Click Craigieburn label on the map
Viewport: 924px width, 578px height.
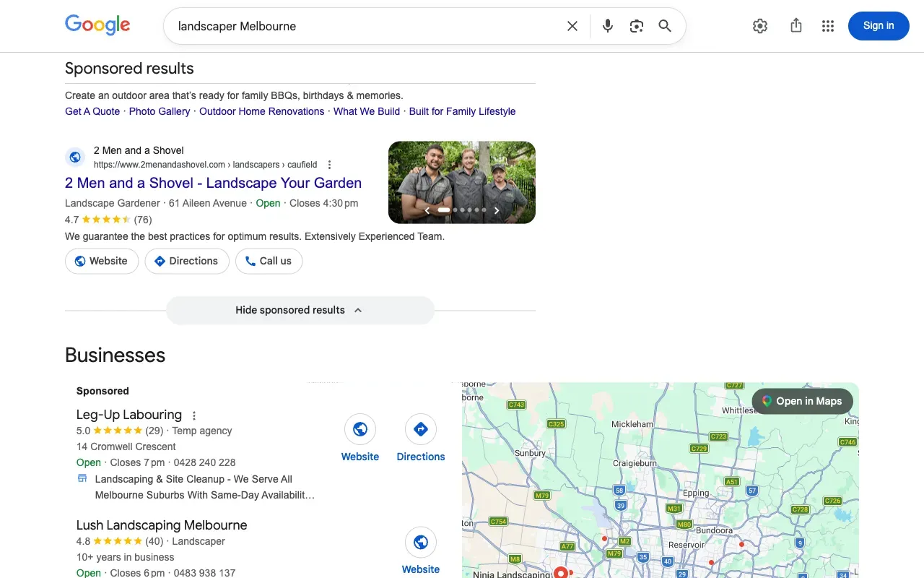click(635, 463)
